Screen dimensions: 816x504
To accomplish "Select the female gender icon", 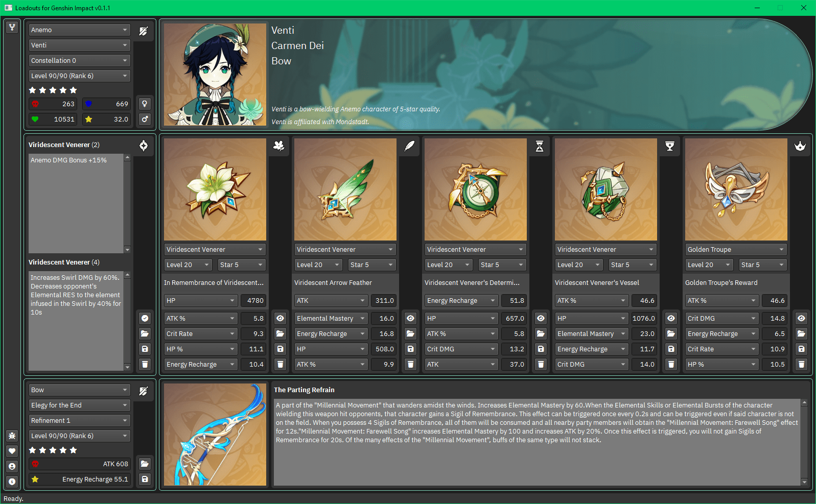I will coord(145,104).
